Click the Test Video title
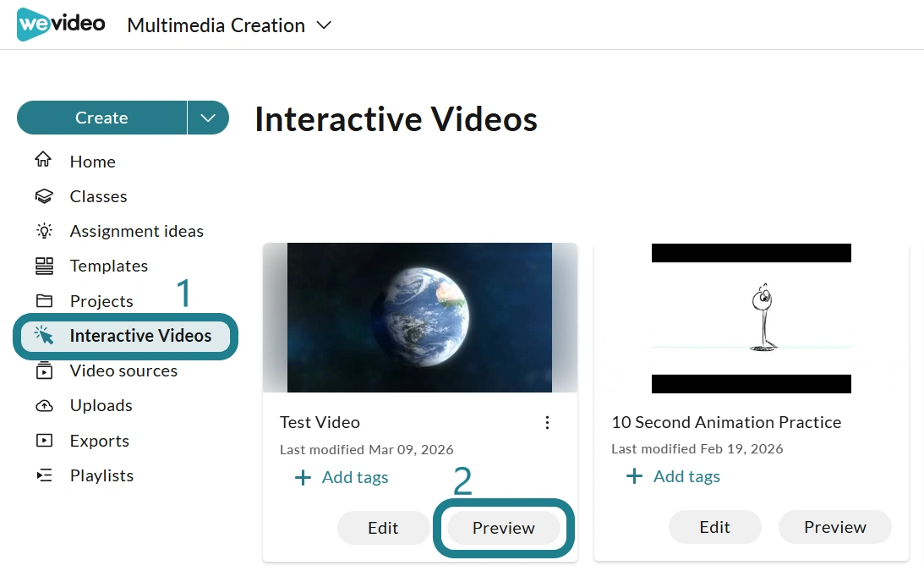 click(x=320, y=422)
